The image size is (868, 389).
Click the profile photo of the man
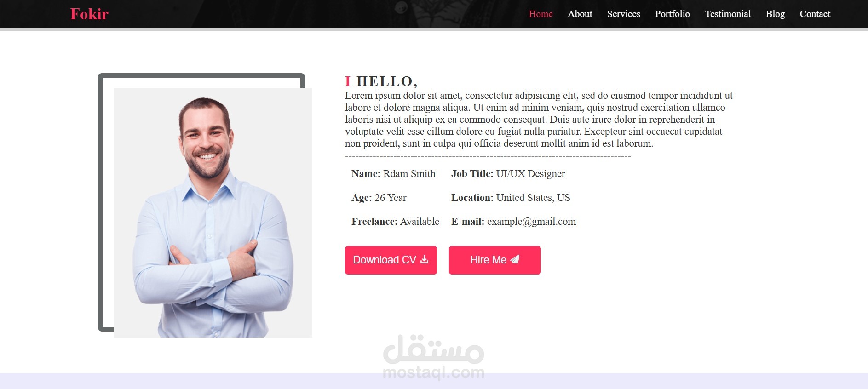coord(213,212)
